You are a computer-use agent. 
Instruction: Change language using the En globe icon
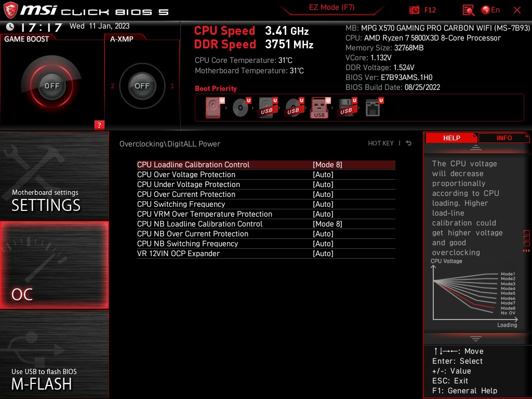coord(490,10)
